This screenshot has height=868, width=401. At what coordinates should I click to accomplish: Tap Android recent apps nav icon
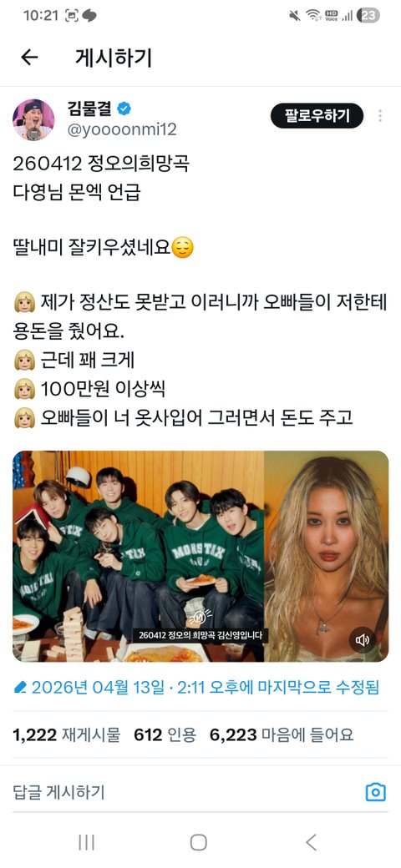[x=86, y=842]
